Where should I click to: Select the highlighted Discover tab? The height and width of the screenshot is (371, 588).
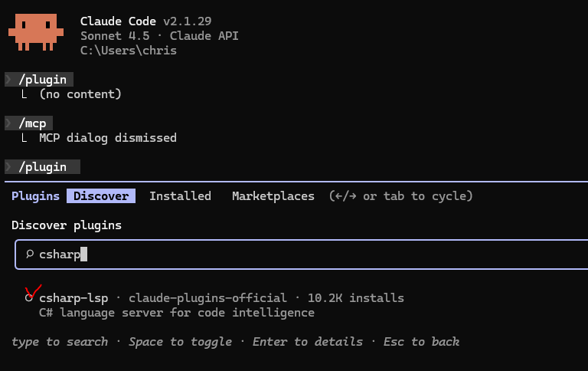pos(101,196)
